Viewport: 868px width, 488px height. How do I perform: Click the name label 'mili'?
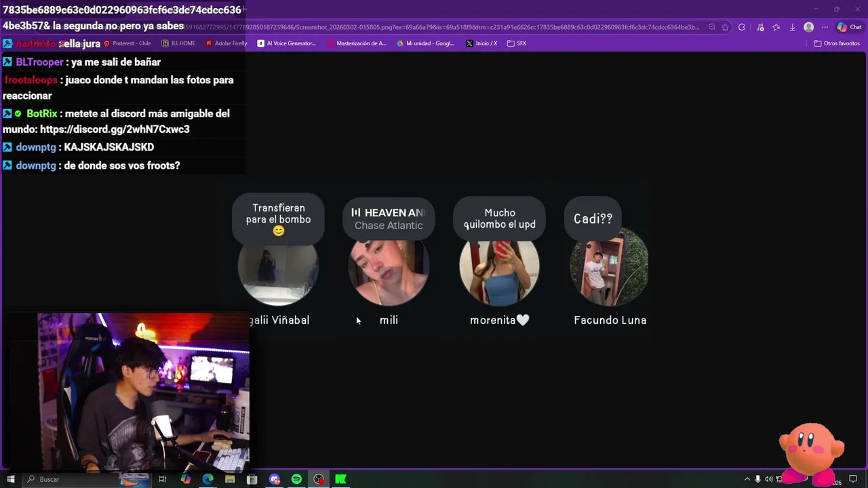tap(389, 320)
